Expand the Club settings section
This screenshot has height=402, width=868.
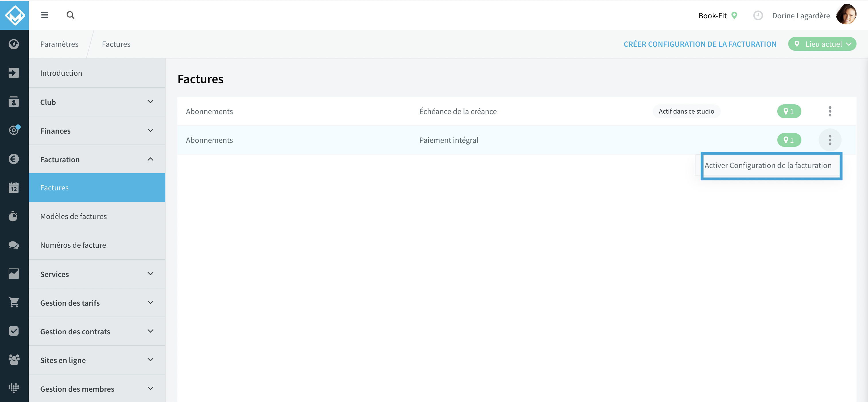click(x=97, y=102)
